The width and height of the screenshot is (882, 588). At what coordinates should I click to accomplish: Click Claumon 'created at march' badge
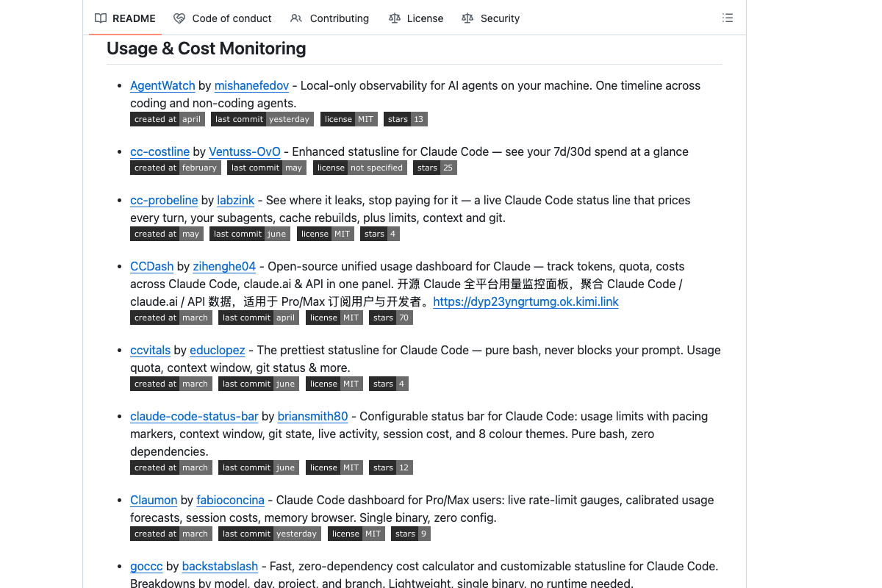pos(171,534)
